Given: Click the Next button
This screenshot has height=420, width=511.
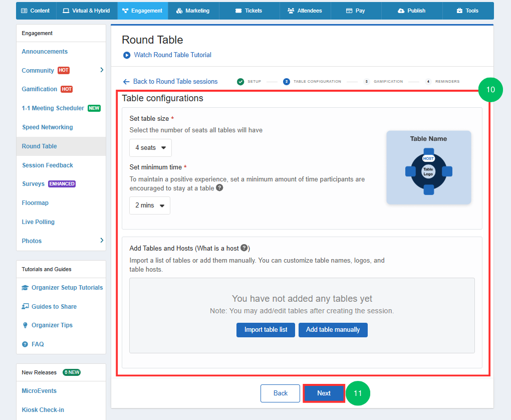Looking at the screenshot, I should pyautogui.click(x=324, y=393).
